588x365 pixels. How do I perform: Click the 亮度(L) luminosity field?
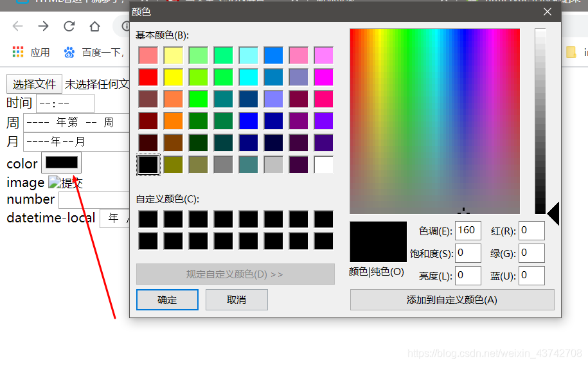(468, 276)
